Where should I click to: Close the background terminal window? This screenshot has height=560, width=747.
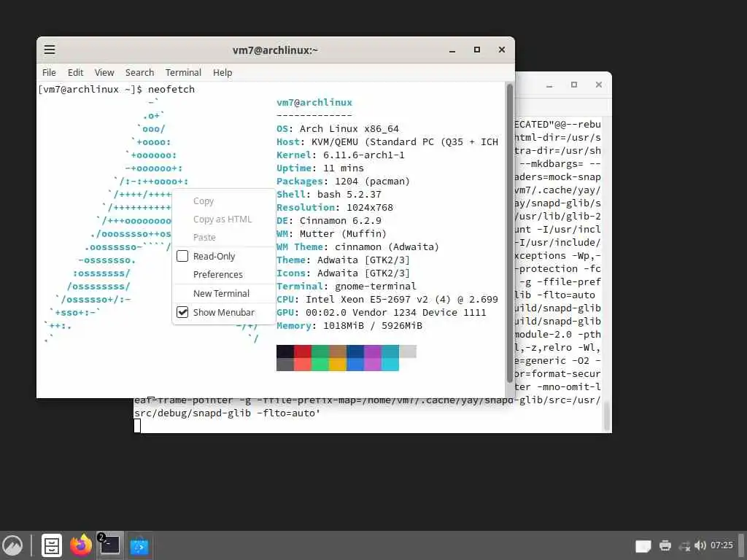(599, 85)
